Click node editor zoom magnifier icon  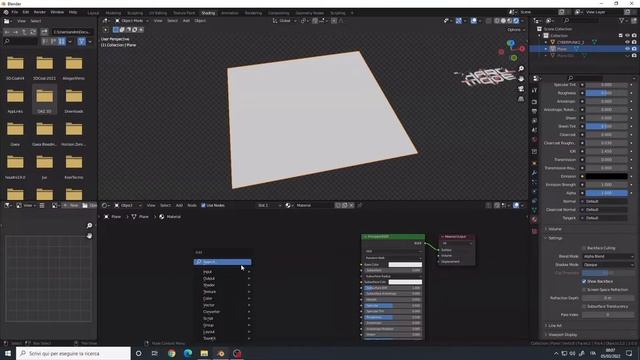coord(89,225)
